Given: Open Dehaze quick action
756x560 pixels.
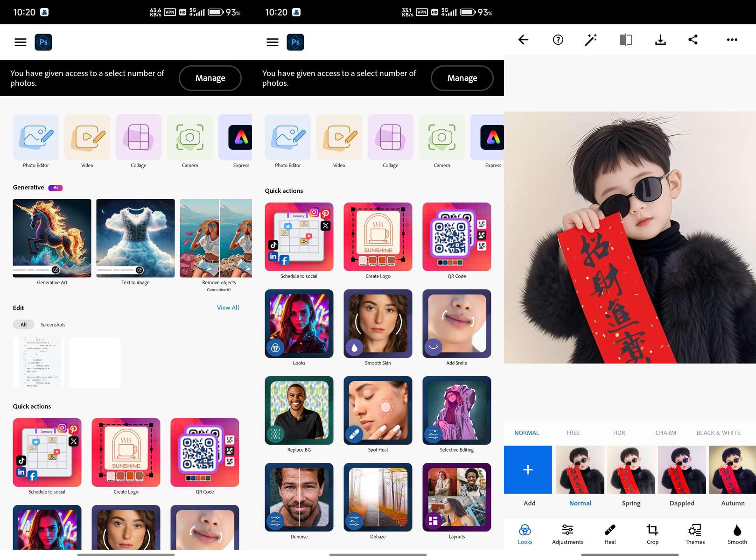Looking at the screenshot, I should tap(378, 497).
